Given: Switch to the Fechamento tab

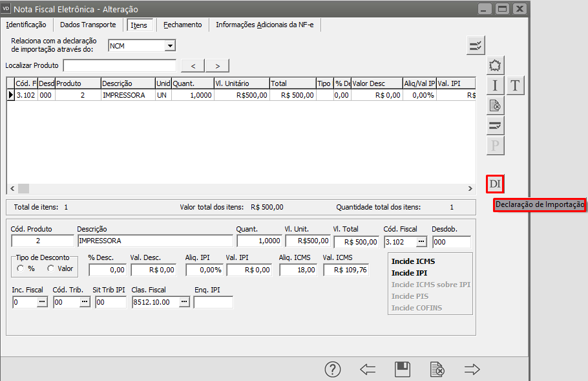Looking at the screenshot, I should [182, 25].
